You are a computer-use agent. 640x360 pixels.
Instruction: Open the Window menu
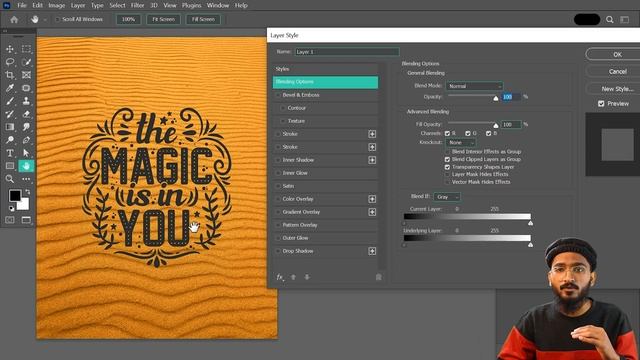218,5
